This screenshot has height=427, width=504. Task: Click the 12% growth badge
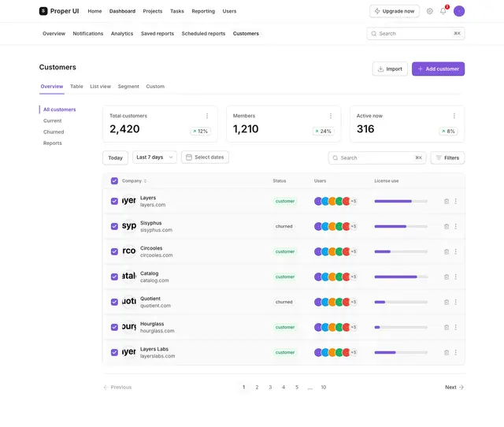pos(200,132)
